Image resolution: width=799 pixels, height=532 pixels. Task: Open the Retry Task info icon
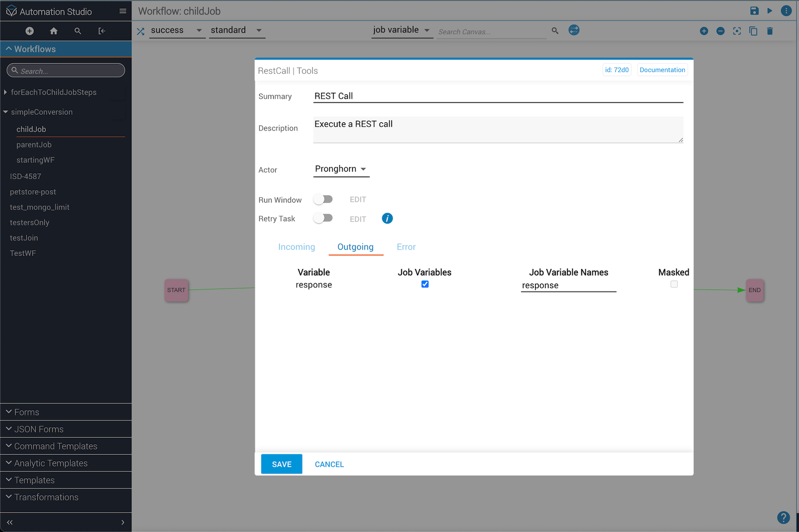pyautogui.click(x=387, y=219)
